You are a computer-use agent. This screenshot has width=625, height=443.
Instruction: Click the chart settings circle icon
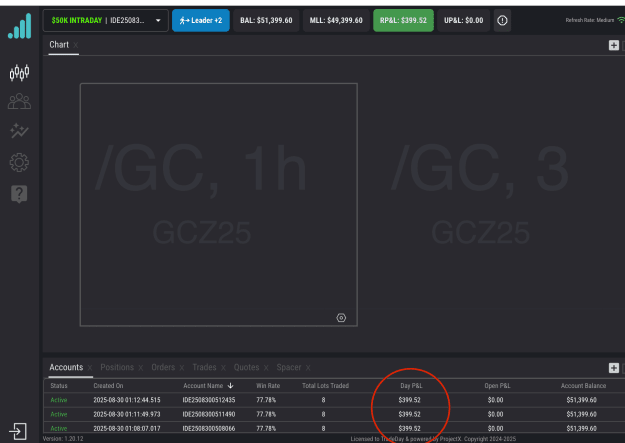pos(341,318)
